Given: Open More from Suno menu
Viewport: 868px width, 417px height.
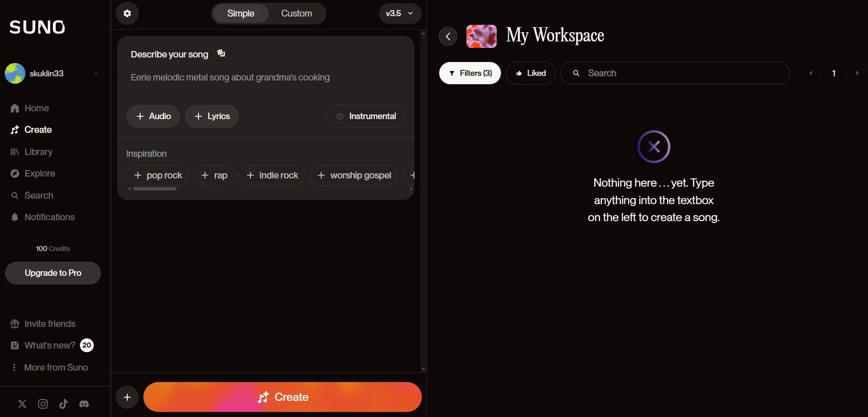Looking at the screenshot, I should 50,367.
